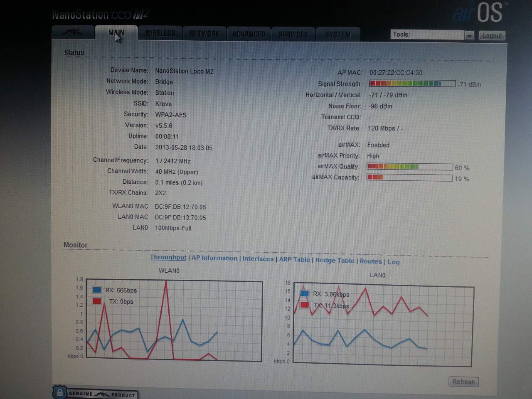Select the AP MAC address 00:27:22:CC:C4:30
The height and width of the screenshot is (399, 532).
point(396,73)
